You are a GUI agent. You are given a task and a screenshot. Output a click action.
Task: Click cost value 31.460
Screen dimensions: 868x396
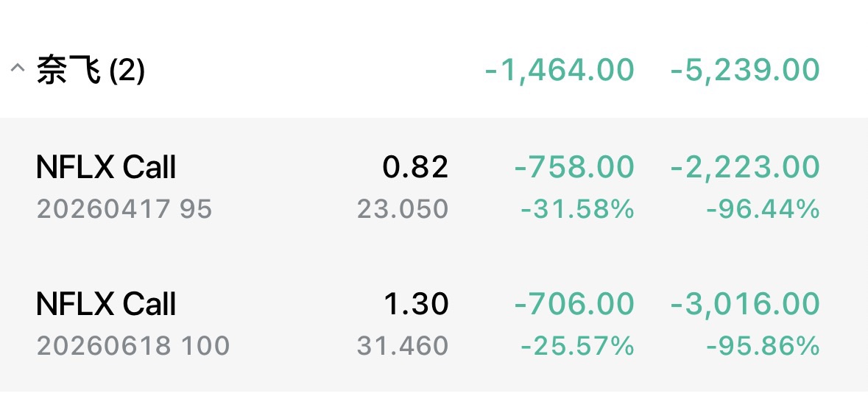403,345
